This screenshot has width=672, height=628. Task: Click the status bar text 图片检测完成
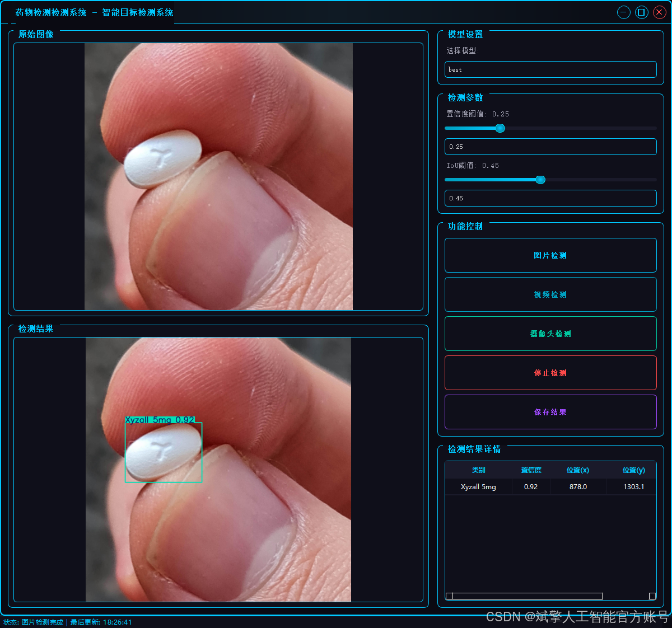coord(43,622)
